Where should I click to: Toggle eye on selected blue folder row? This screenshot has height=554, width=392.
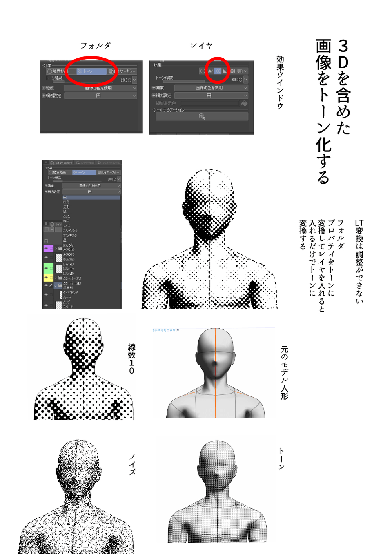46,285
